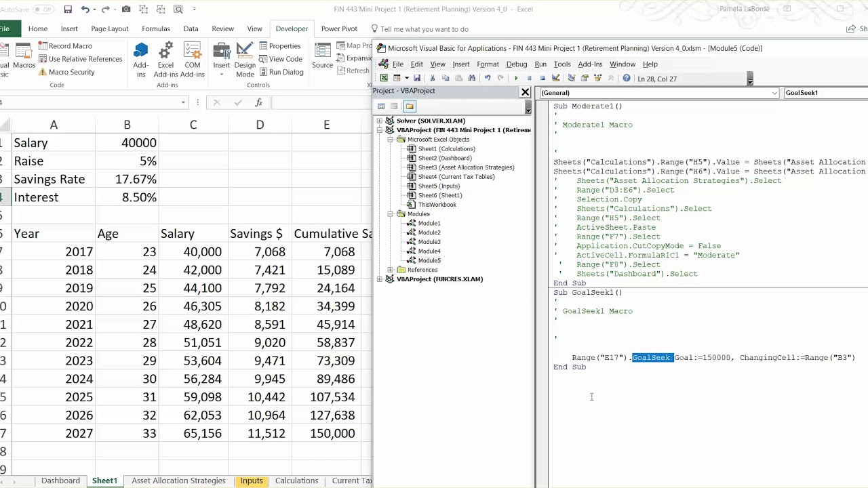The height and width of the screenshot is (488, 868).
Task: Click Record Macro in the Code group
Action: (x=65, y=46)
